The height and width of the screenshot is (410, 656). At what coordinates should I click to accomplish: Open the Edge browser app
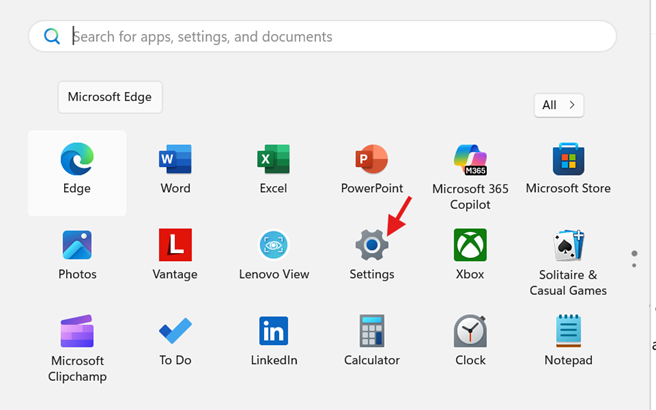tap(77, 160)
